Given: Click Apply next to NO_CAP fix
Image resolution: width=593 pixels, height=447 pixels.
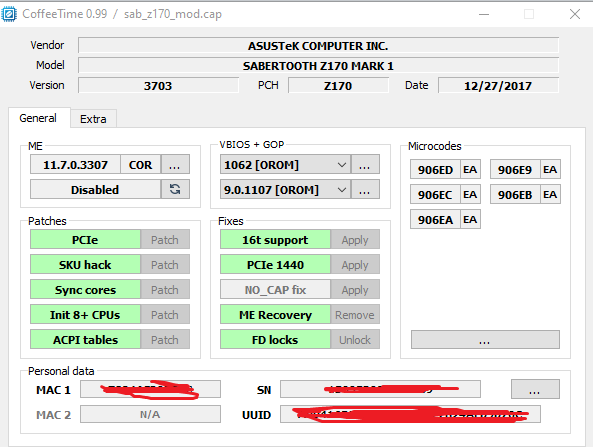Looking at the screenshot, I should [x=355, y=289].
